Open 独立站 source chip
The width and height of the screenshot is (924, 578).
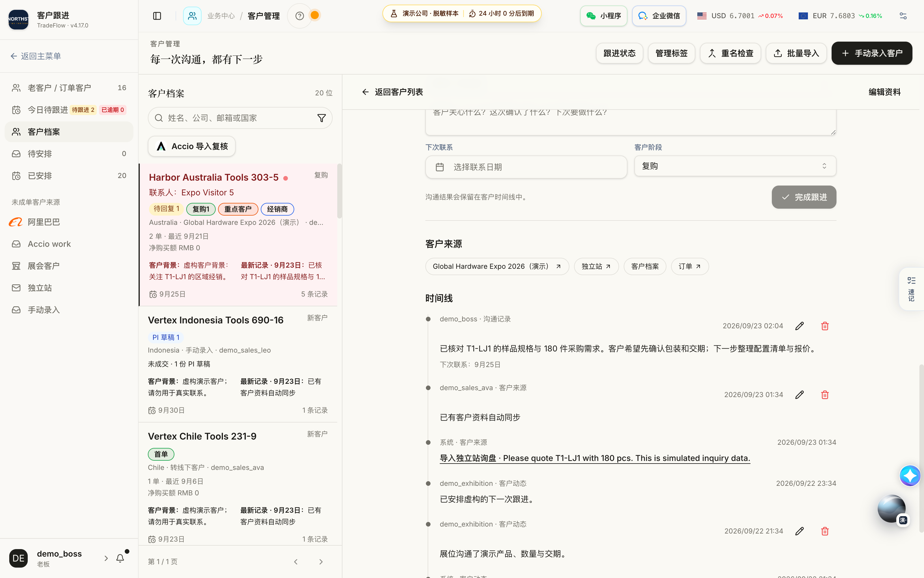click(x=596, y=266)
